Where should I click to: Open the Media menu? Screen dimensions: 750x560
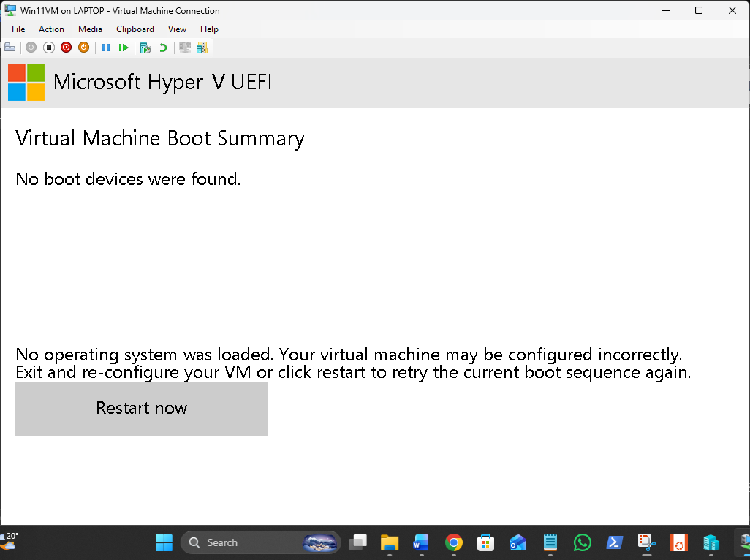[90, 29]
